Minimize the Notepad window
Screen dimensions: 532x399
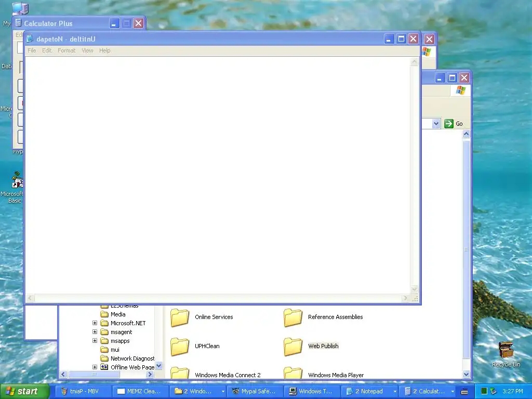pyautogui.click(x=389, y=39)
